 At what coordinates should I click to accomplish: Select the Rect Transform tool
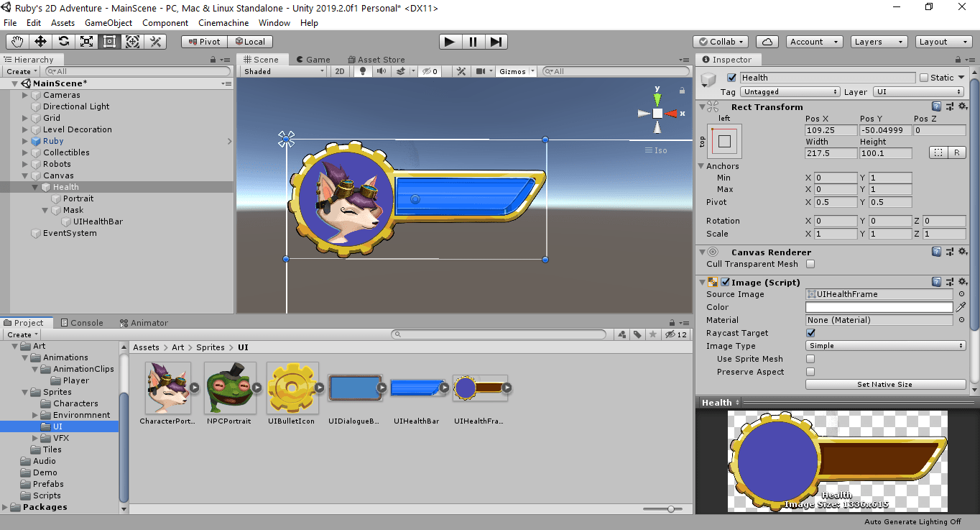[109, 42]
